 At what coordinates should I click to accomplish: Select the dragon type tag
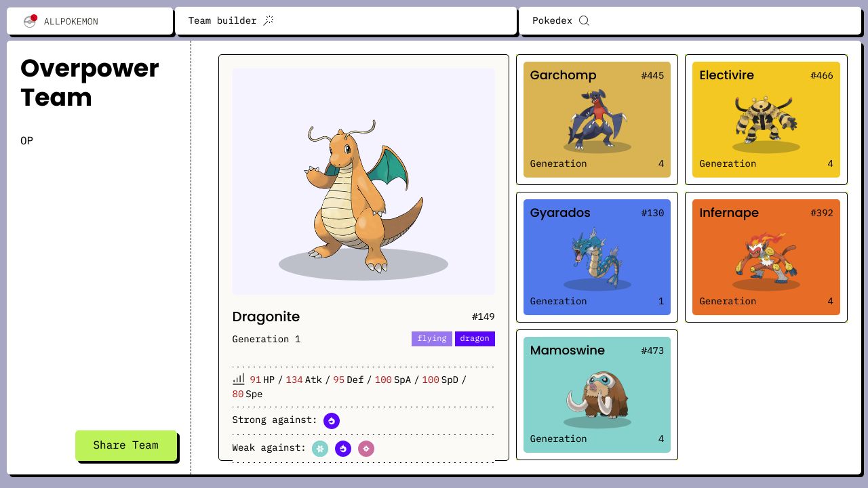[x=475, y=338]
